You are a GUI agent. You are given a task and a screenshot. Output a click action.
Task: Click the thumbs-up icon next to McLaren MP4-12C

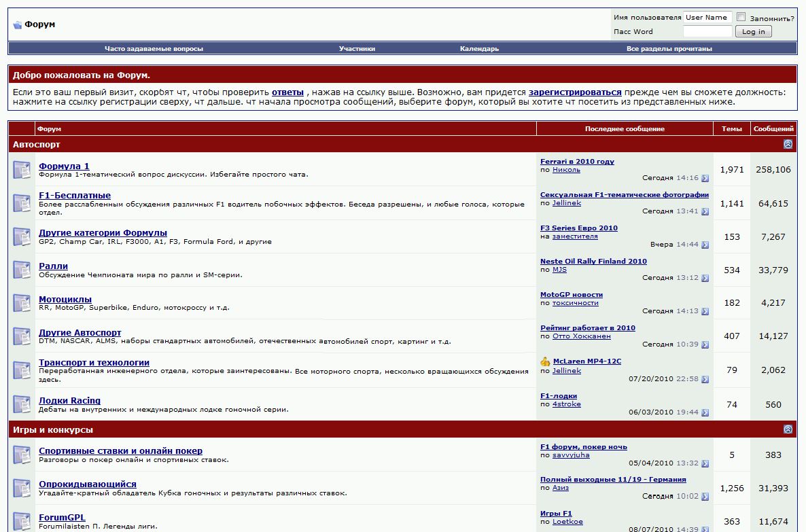[546, 361]
